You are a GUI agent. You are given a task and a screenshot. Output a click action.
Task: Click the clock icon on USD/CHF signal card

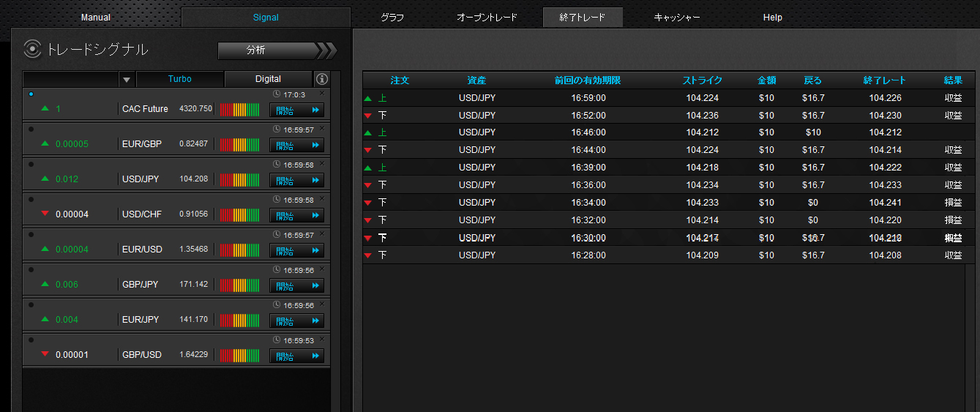coord(276,200)
